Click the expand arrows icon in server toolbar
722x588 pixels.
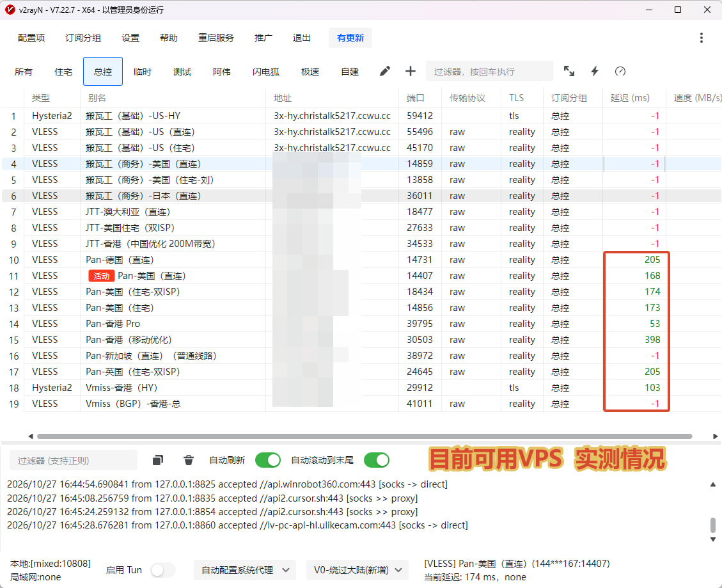[569, 72]
